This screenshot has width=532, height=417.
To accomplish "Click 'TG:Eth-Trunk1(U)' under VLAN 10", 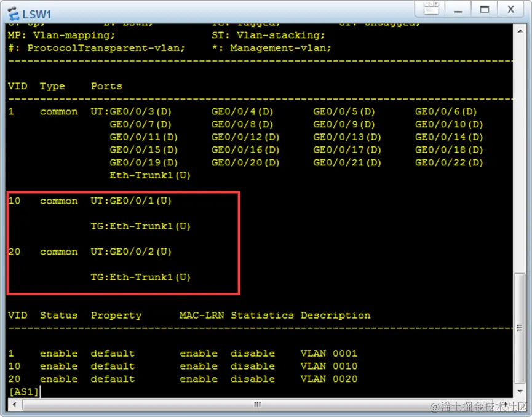I will pos(140,226).
